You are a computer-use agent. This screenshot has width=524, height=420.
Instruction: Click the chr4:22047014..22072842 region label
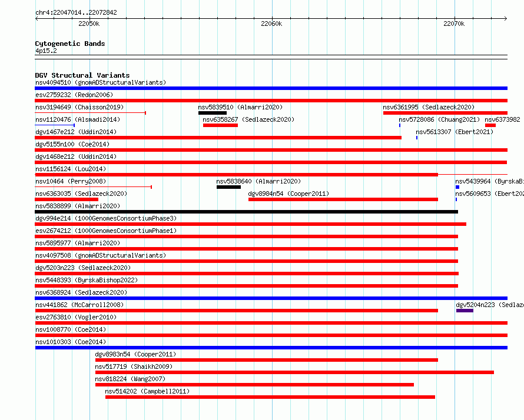click(x=76, y=13)
